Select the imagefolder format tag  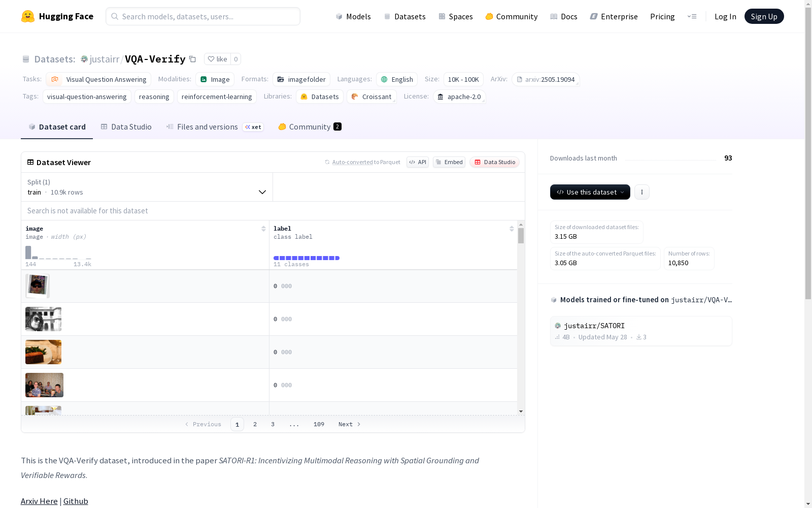[x=301, y=79]
